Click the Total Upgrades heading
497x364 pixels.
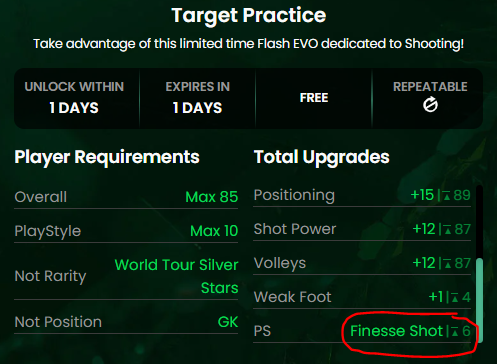click(x=322, y=157)
